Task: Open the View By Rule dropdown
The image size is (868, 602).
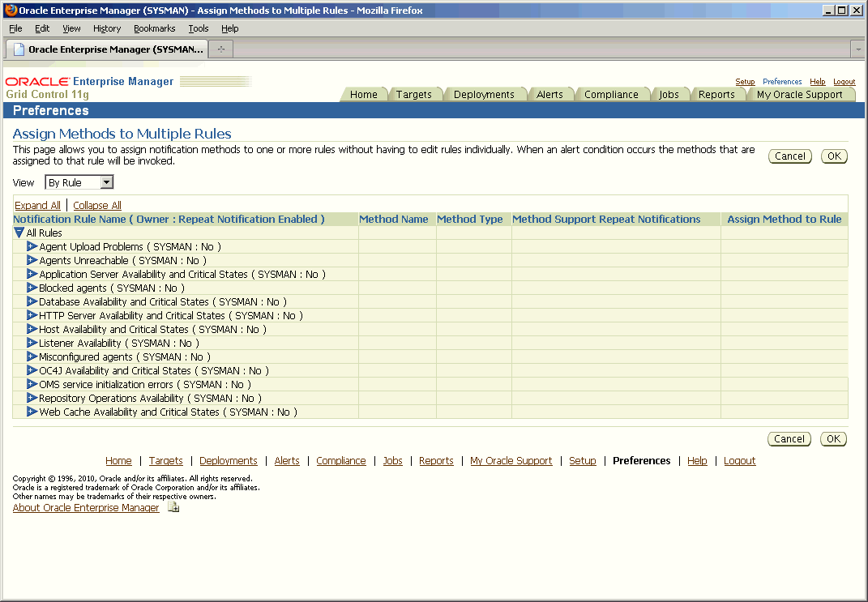Action: point(79,182)
